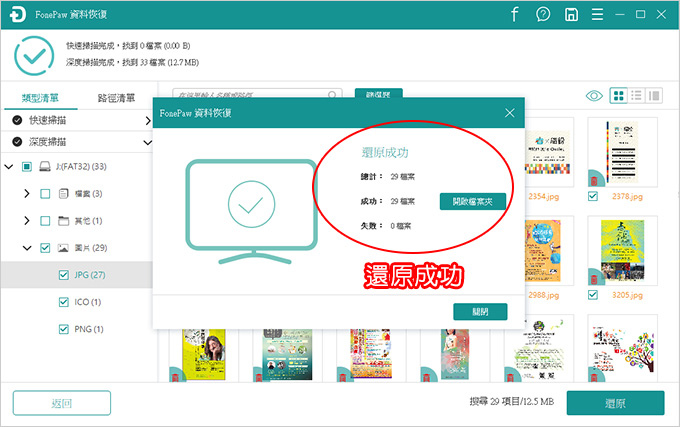Expand the 快速掃描 section arrow
680x427 pixels.
click(147, 121)
